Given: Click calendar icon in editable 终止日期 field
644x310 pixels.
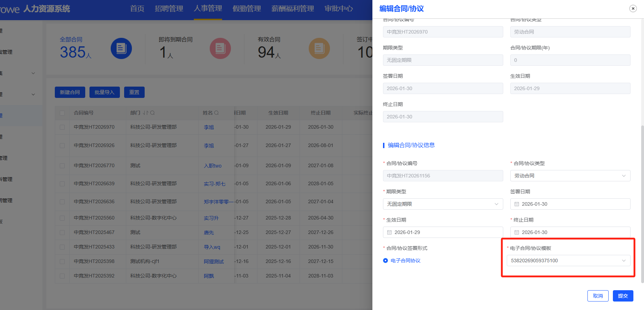Looking at the screenshot, I should 517,232.
